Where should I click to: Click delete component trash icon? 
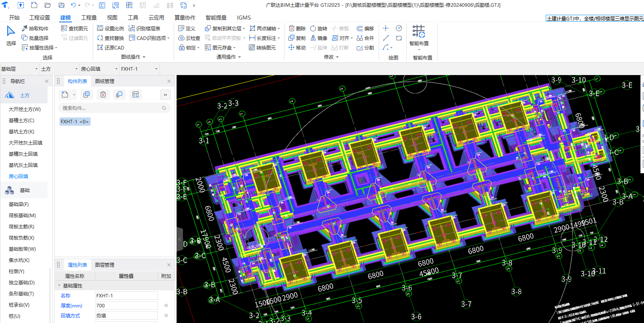tap(103, 95)
